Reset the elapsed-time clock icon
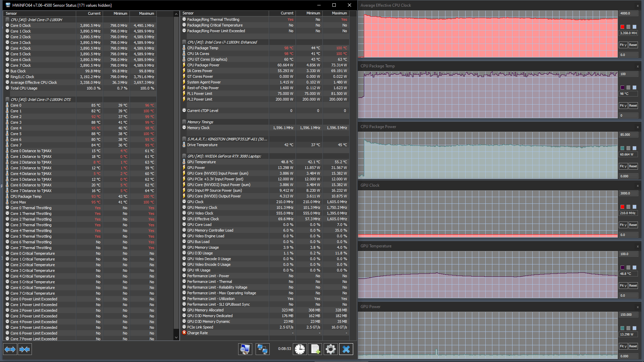This screenshot has width=644, height=362. click(x=300, y=349)
